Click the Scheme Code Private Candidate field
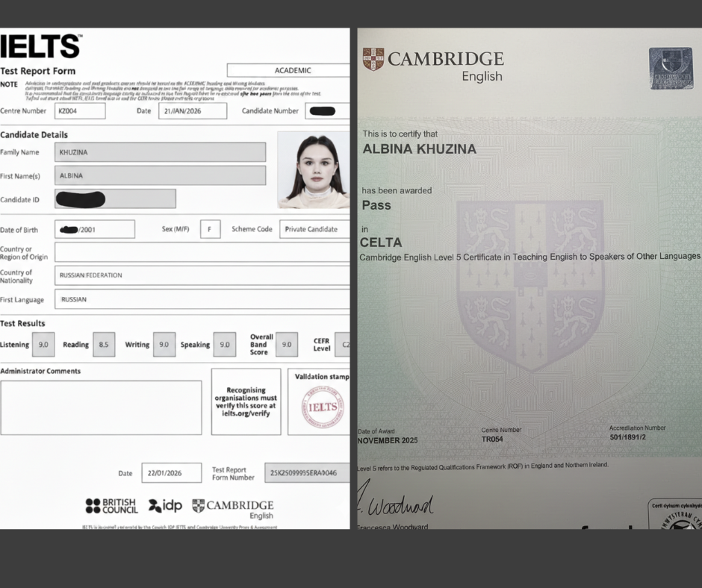Viewport: 702px width, 588px height. [x=314, y=229]
